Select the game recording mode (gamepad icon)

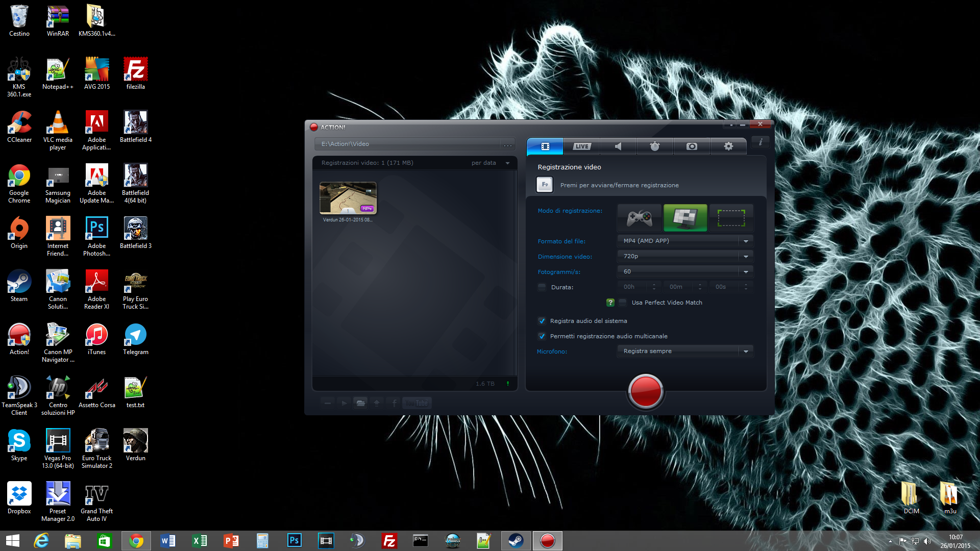[639, 218]
